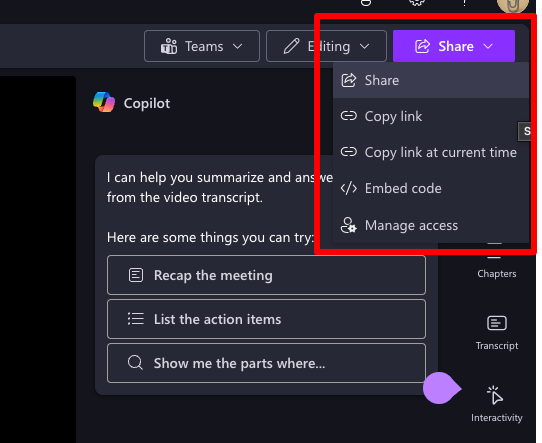Click the user profile avatar
Image resolution: width=542 pixels, height=443 pixels.
coord(513,5)
